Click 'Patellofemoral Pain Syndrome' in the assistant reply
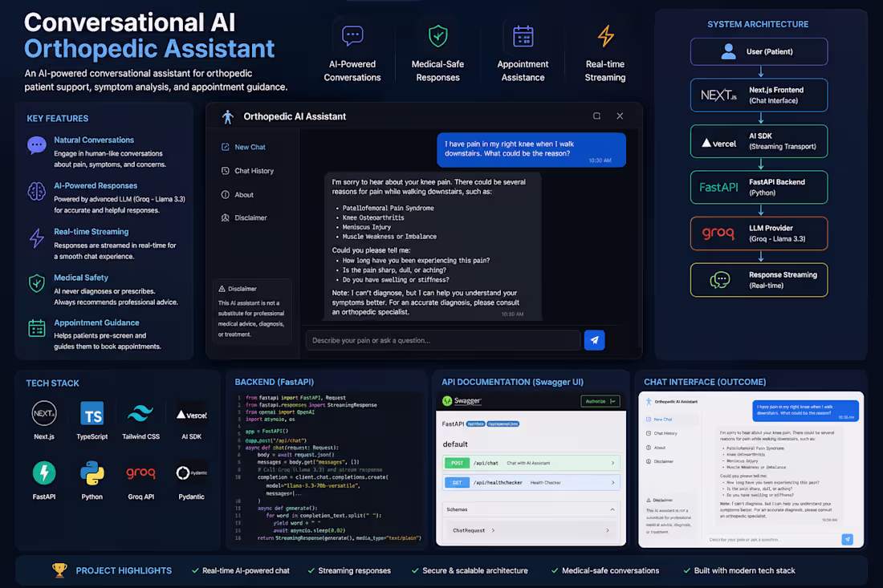Image resolution: width=883 pixels, height=588 pixels. pos(388,209)
